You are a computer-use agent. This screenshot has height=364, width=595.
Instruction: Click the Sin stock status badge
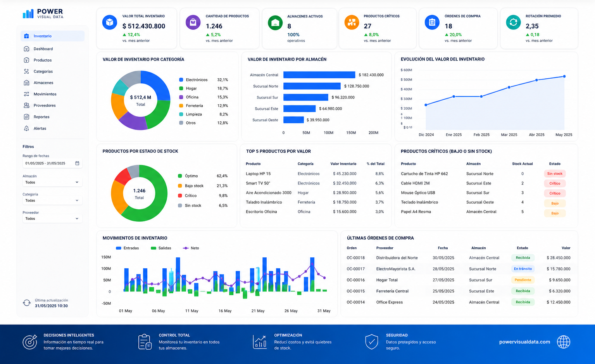[x=555, y=174]
